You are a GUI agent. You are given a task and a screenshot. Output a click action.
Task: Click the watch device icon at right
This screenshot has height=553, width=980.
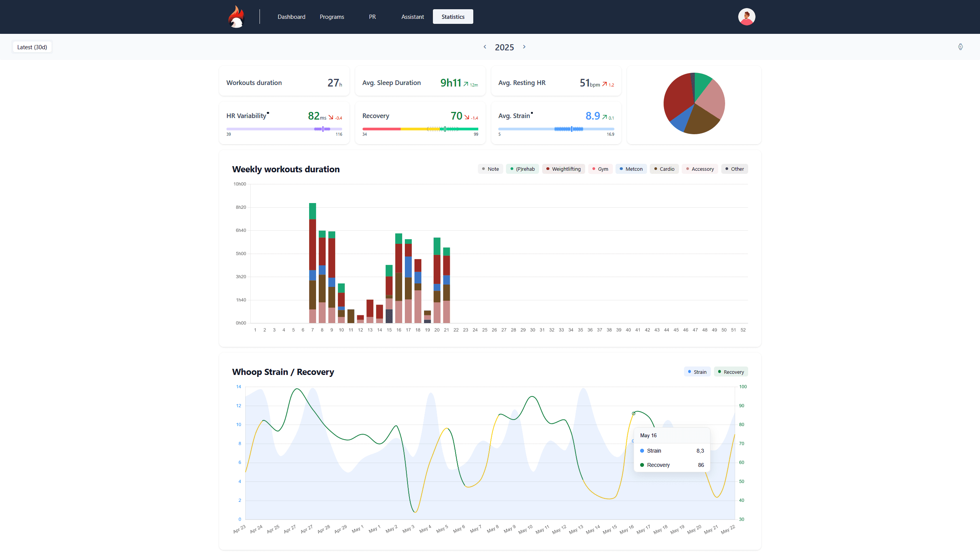(960, 47)
